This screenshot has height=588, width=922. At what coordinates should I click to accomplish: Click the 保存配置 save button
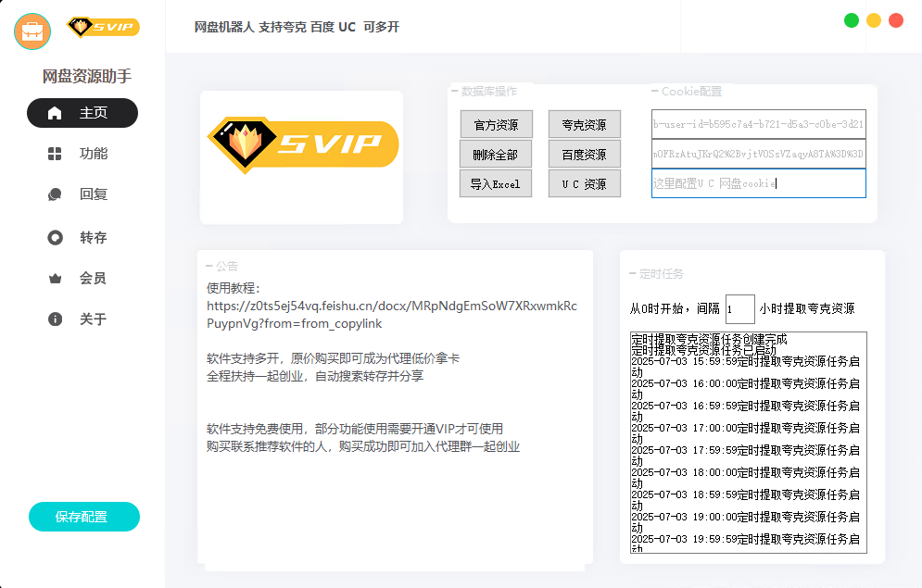tap(84, 517)
